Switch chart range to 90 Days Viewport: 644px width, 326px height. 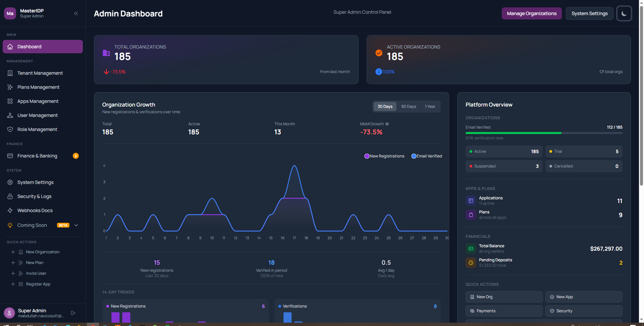click(409, 107)
